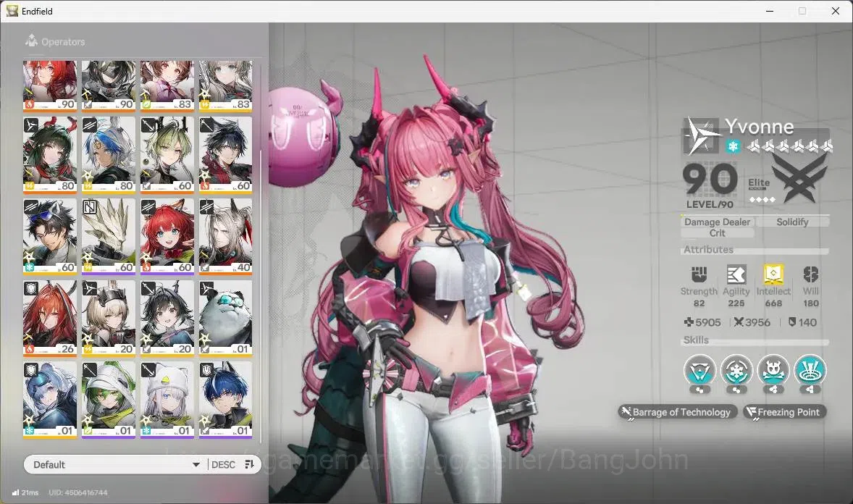This screenshot has width=853, height=504.
Task: Click the level badge under the skull skill
Action: pyautogui.click(x=773, y=390)
